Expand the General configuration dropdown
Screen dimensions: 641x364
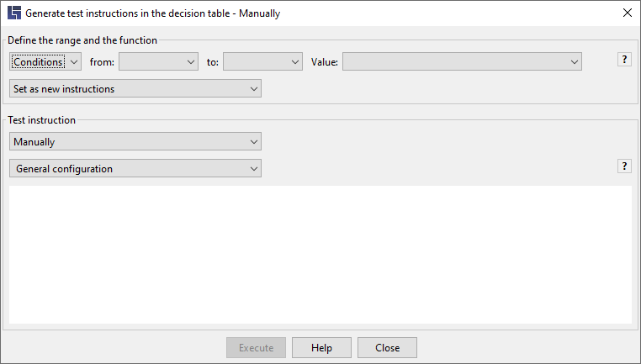[x=135, y=168]
